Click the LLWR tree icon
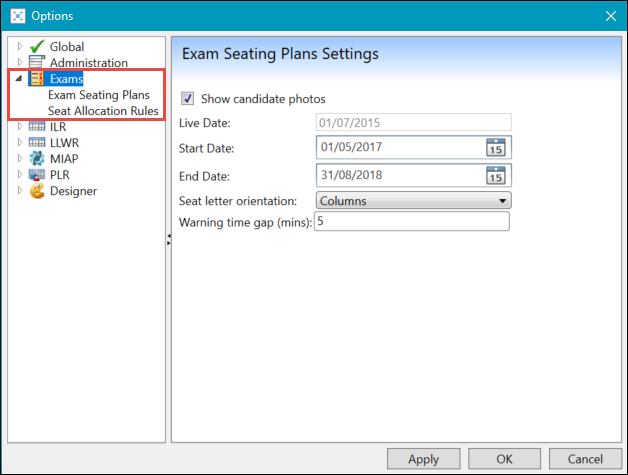Viewport: 628px width, 475px height. click(37, 143)
